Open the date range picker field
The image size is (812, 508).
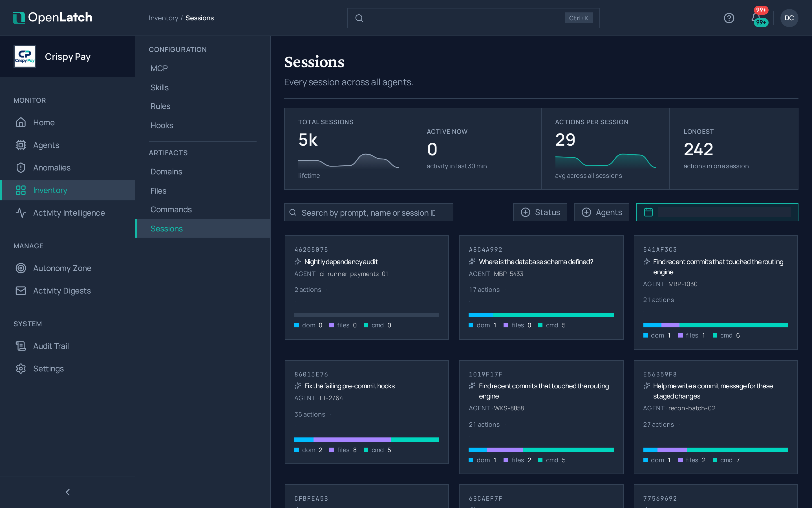point(717,212)
